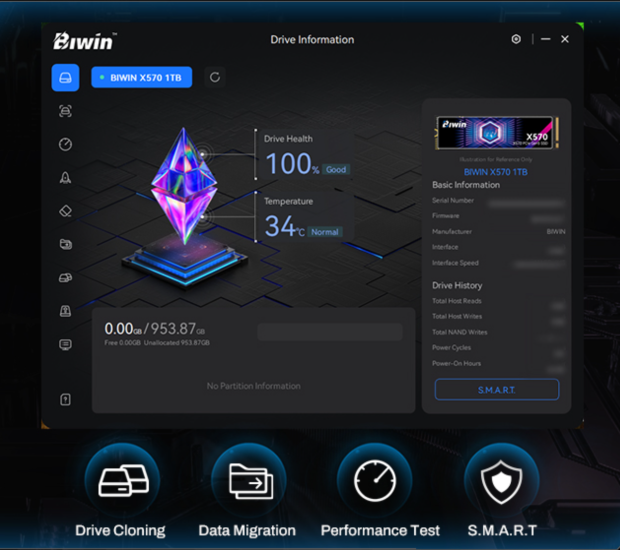Open the eraser secure erase sidebar icon
Image resolution: width=620 pixels, height=550 pixels.
(x=65, y=211)
